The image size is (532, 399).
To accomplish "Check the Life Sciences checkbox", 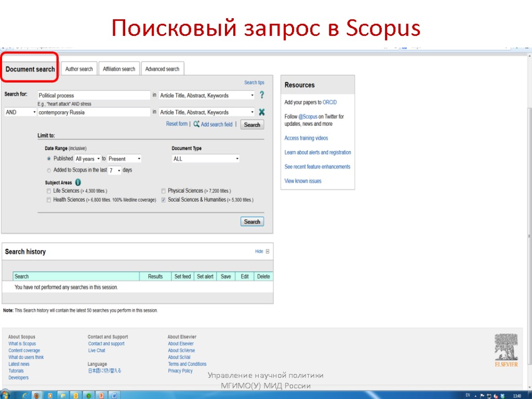I will point(49,191).
